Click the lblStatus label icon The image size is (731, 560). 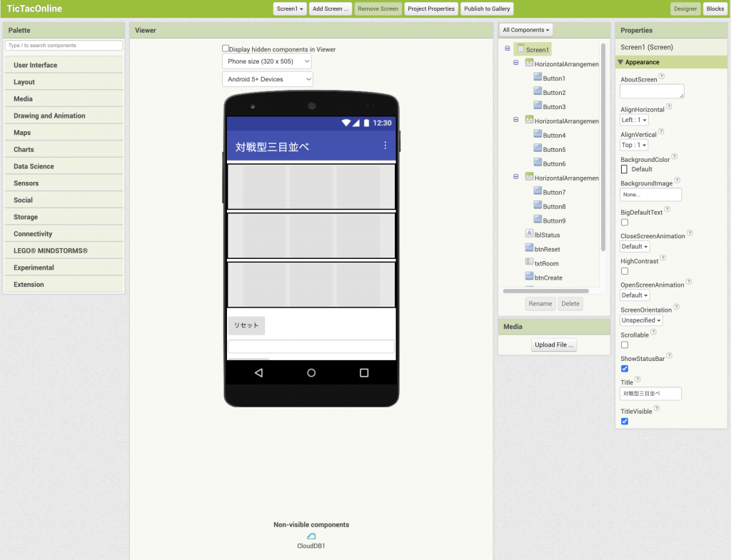(x=529, y=234)
